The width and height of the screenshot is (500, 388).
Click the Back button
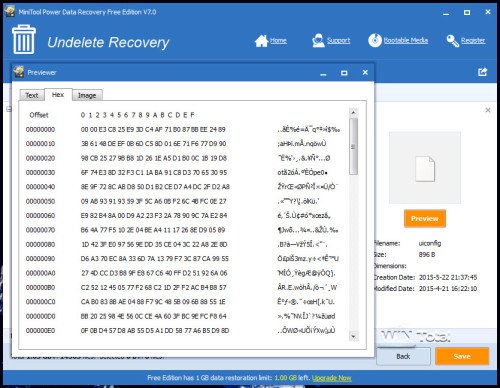(x=403, y=356)
